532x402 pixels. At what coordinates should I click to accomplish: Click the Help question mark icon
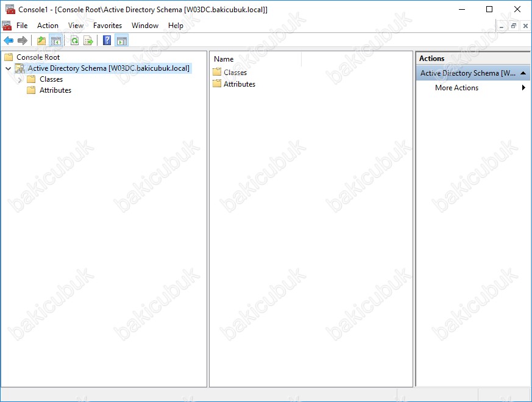pyautogui.click(x=107, y=40)
